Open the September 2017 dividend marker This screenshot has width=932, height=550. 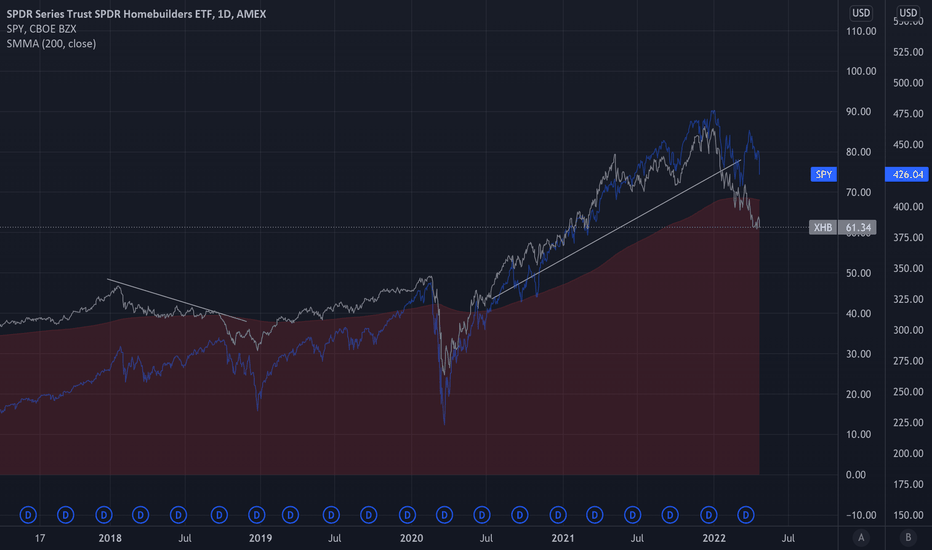(65, 514)
